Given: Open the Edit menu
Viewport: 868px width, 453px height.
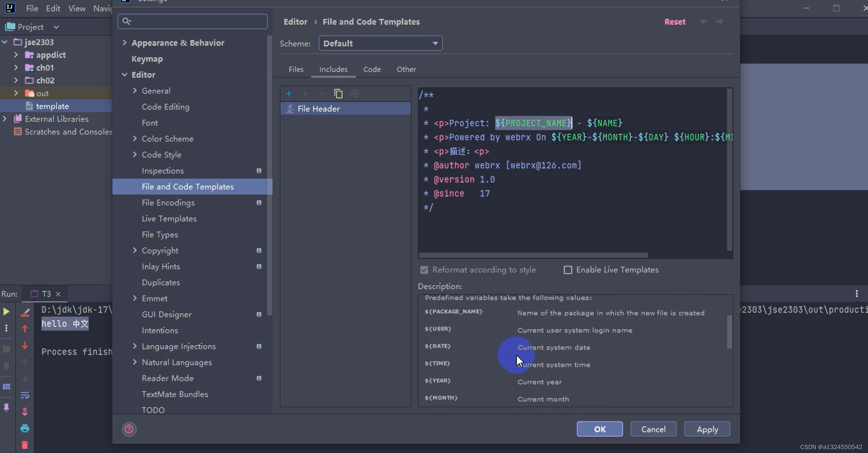Looking at the screenshot, I should click(53, 8).
